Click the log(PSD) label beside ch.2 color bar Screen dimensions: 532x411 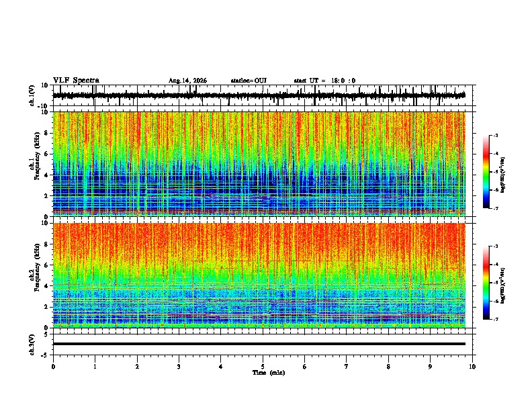coord(503,285)
